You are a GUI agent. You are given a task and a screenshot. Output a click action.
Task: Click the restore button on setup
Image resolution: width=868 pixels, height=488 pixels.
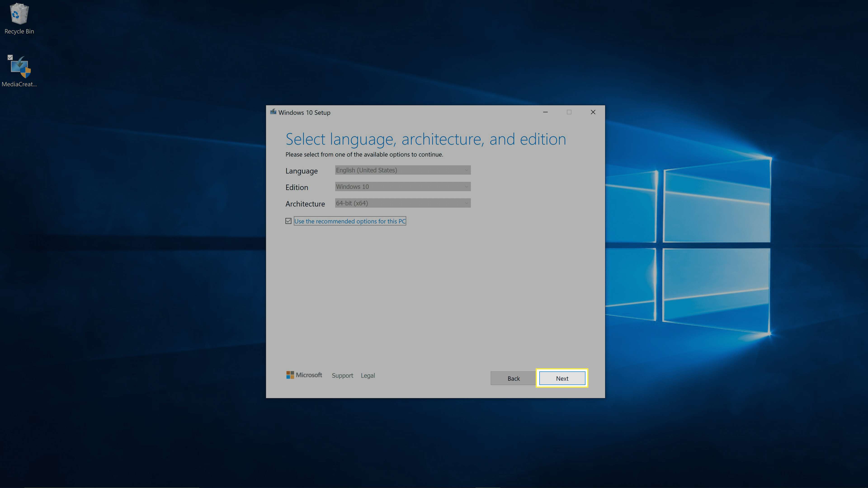click(569, 112)
